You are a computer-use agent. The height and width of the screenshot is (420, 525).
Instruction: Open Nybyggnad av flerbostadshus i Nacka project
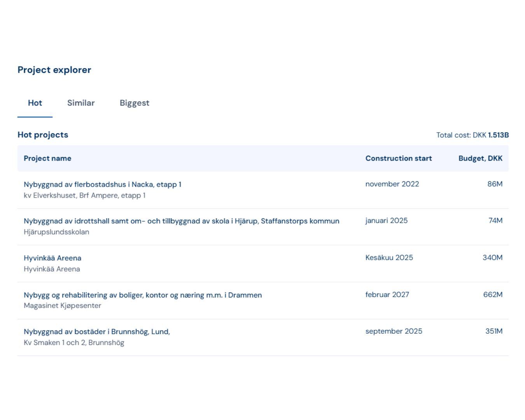coord(102,184)
